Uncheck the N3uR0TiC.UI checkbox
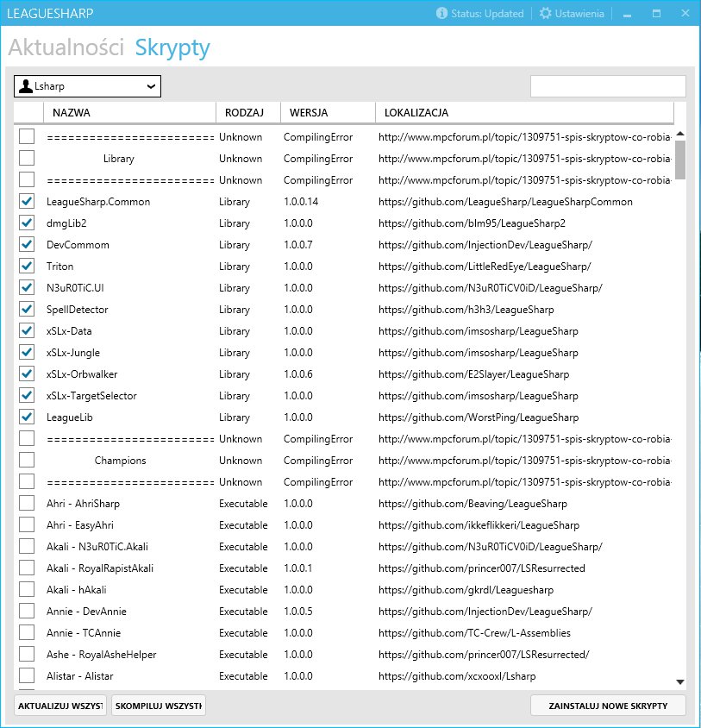Screen dimensions: 701x728 (x=27, y=288)
